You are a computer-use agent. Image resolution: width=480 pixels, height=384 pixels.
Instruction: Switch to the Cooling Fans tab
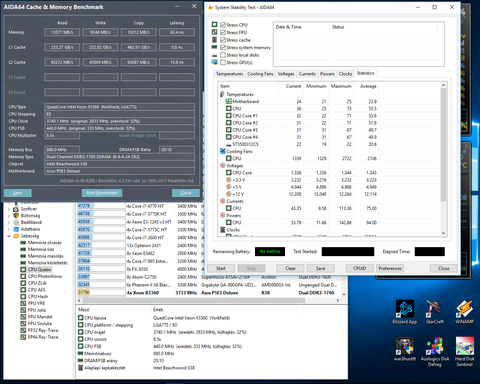[260, 74]
